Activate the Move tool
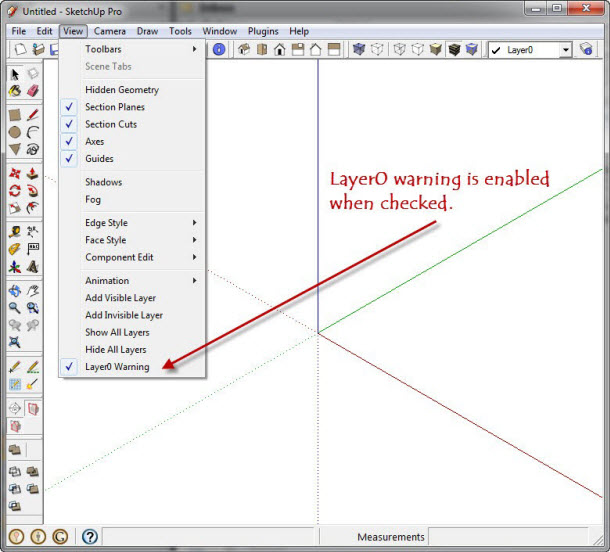 15,173
